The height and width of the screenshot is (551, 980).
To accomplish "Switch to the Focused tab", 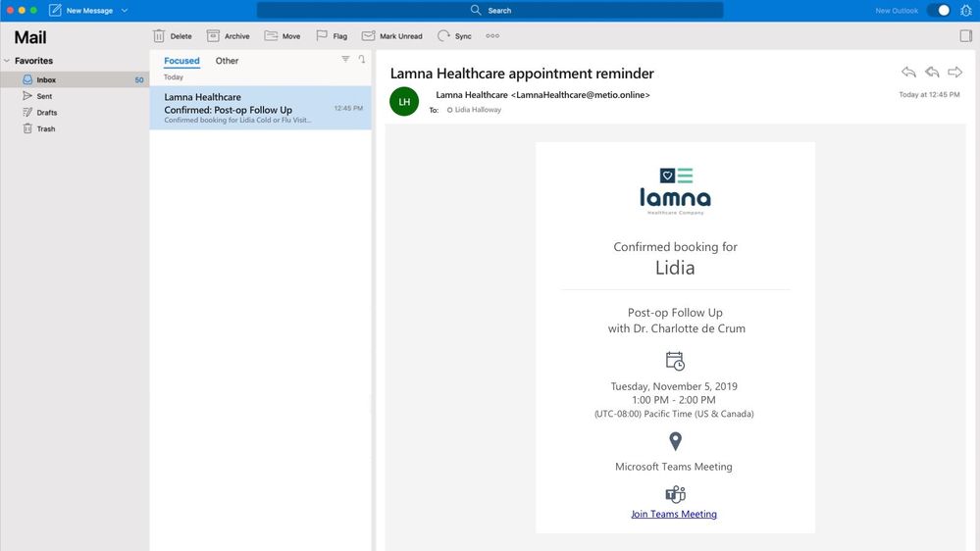I will point(181,61).
